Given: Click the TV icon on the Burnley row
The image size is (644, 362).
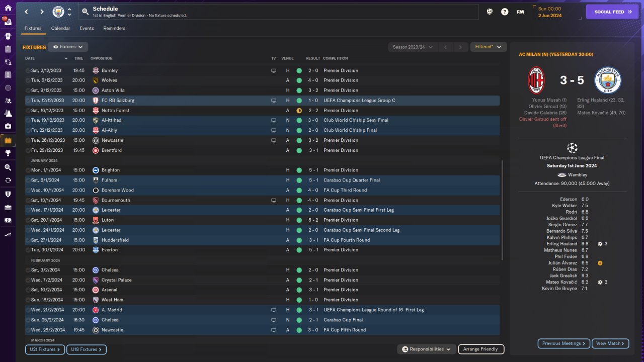Looking at the screenshot, I should (x=274, y=70).
